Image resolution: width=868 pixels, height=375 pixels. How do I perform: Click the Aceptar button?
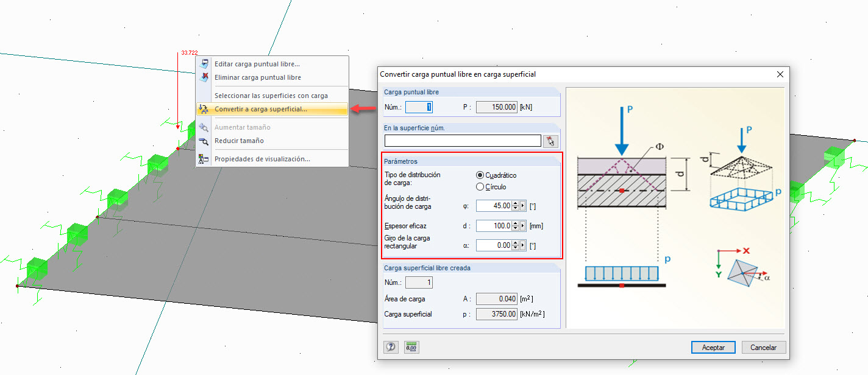point(714,347)
